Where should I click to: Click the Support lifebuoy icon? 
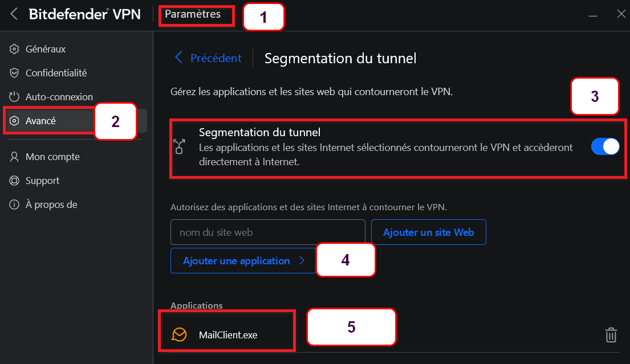point(15,181)
